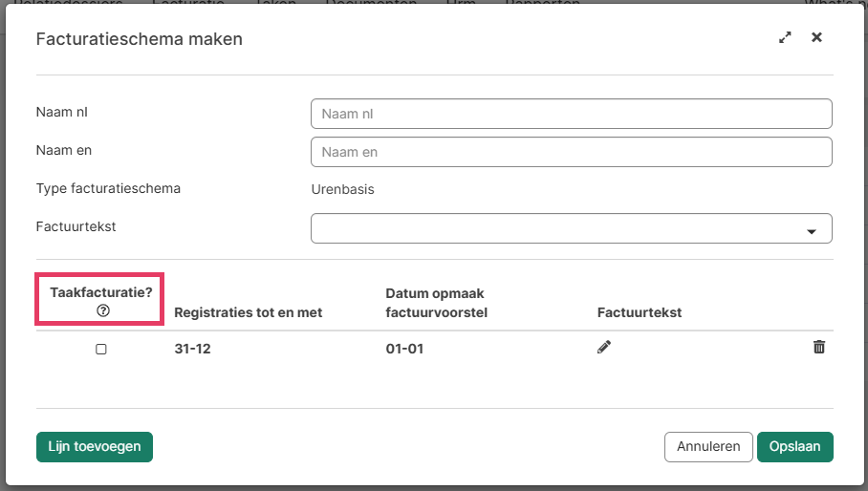Image resolution: width=868 pixels, height=491 pixels.
Task: Click into the Naam nl field
Action: pos(571,114)
